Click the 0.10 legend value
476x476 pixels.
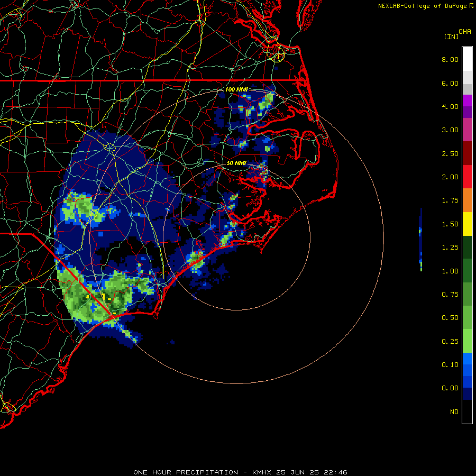coord(450,365)
